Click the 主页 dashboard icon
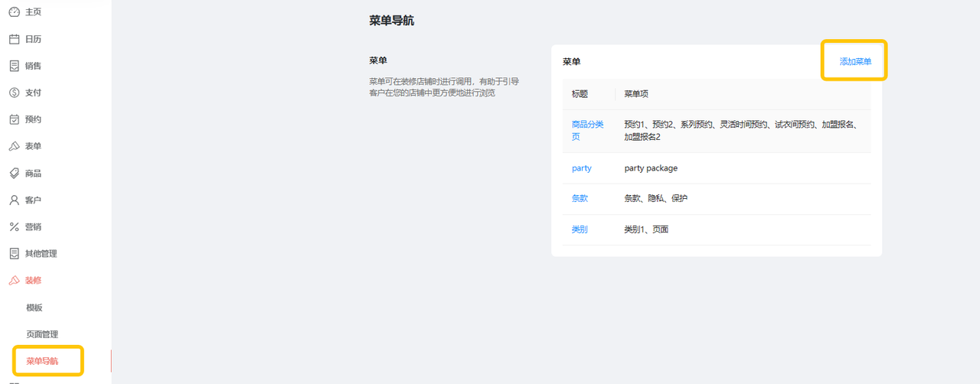 14,12
